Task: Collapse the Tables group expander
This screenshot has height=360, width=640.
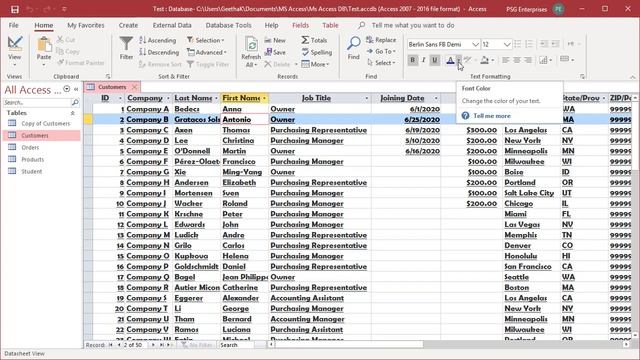Action: tap(73, 113)
